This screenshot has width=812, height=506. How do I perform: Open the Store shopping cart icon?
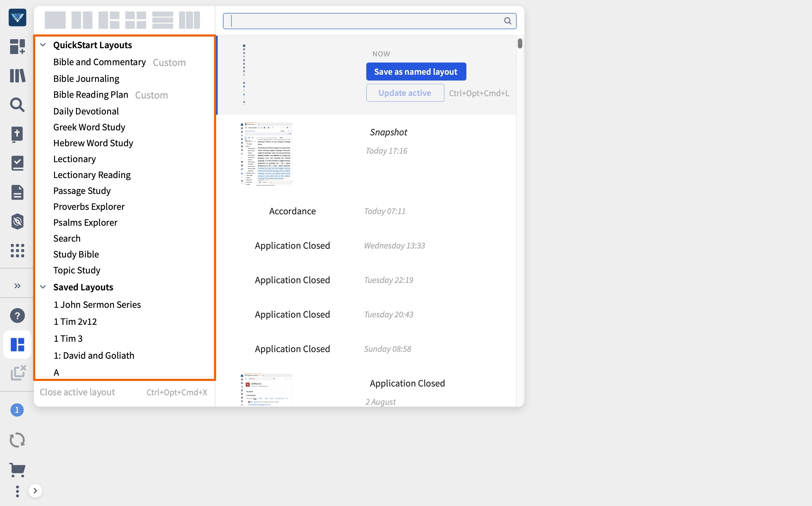pyautogui.click(x=17, y=470)
